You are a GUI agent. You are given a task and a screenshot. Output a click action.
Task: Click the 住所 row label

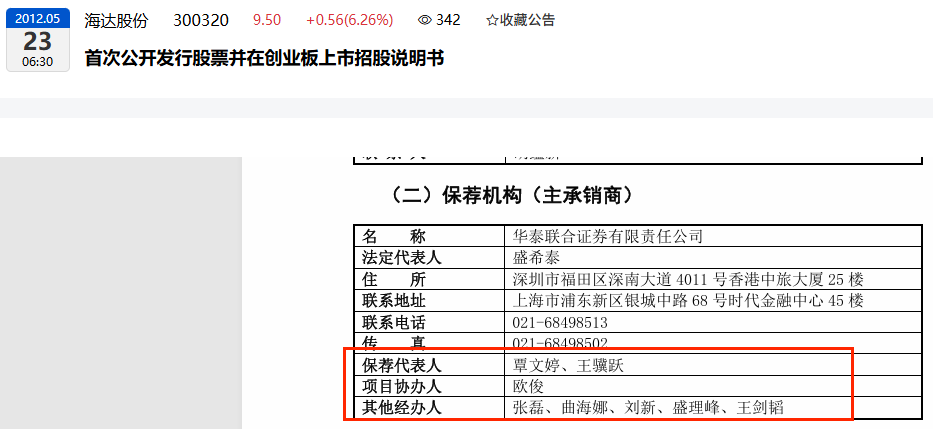394,279
